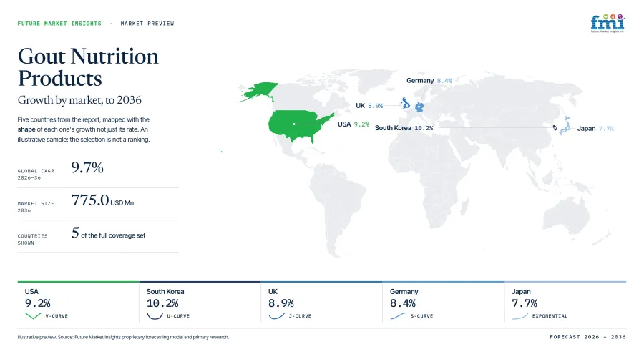Select the Japan shape on the map
Image resolution: width=644 pixels, height=362 pixels.
pos(565,125)
